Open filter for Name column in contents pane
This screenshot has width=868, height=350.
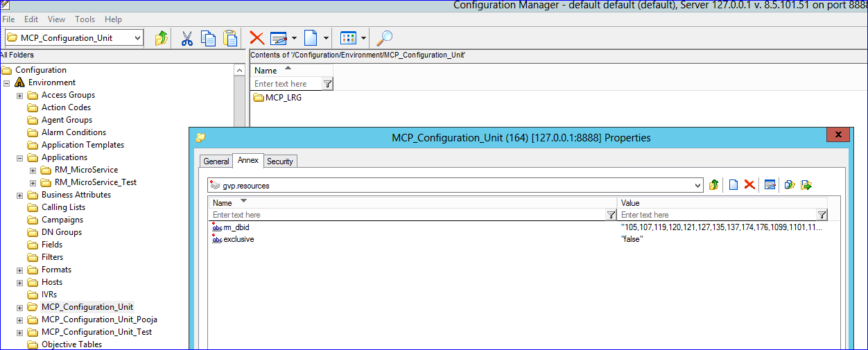coord(328,84)
